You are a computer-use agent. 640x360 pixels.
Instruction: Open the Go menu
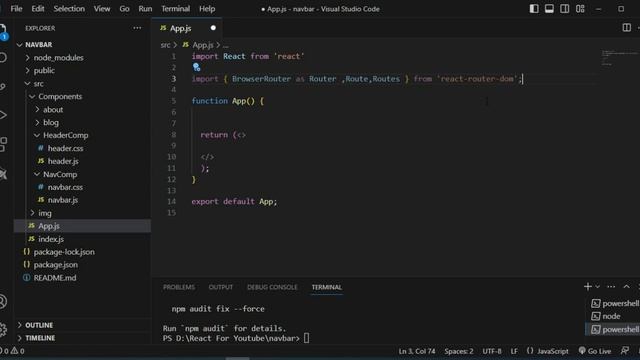(124, 9)
